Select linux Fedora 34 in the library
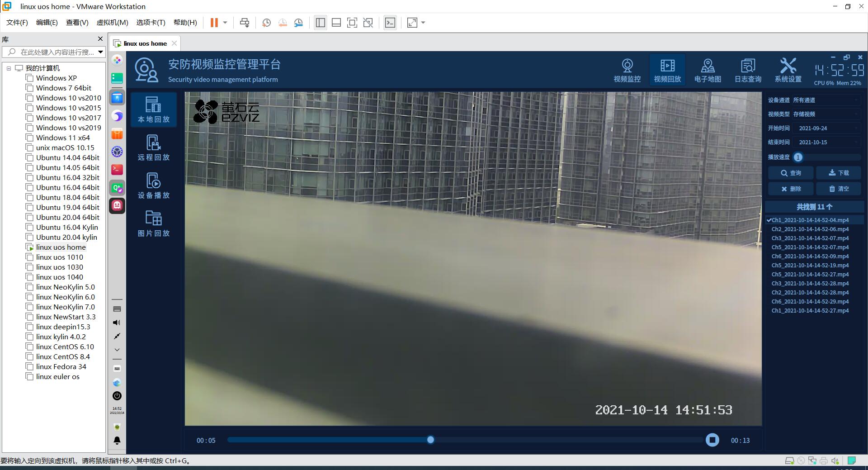The width and height of the screenshot is (868, 470). 61,366
